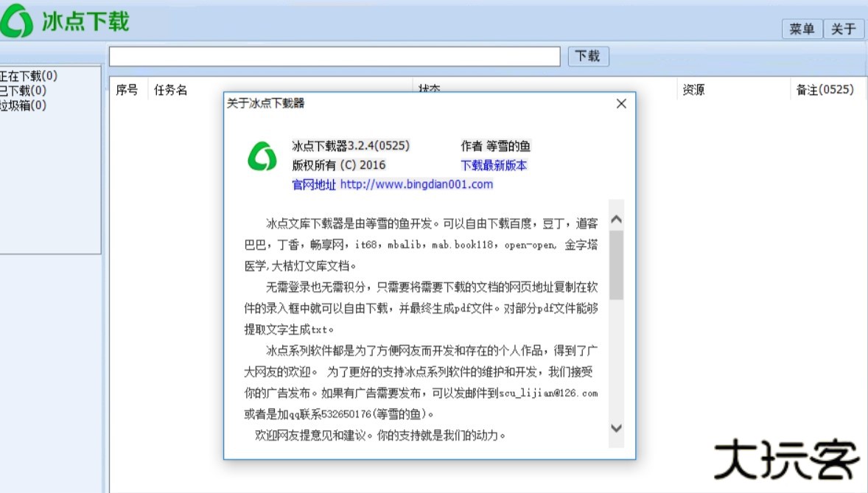868x493 pixels.
Task: Open the 下载最新版本 update link
Action: tap(493, 165)
